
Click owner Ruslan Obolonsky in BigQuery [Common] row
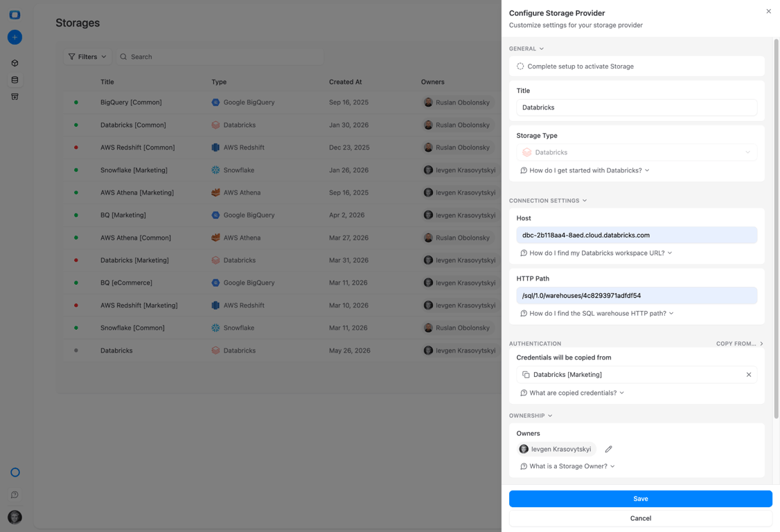click(457, 103)
